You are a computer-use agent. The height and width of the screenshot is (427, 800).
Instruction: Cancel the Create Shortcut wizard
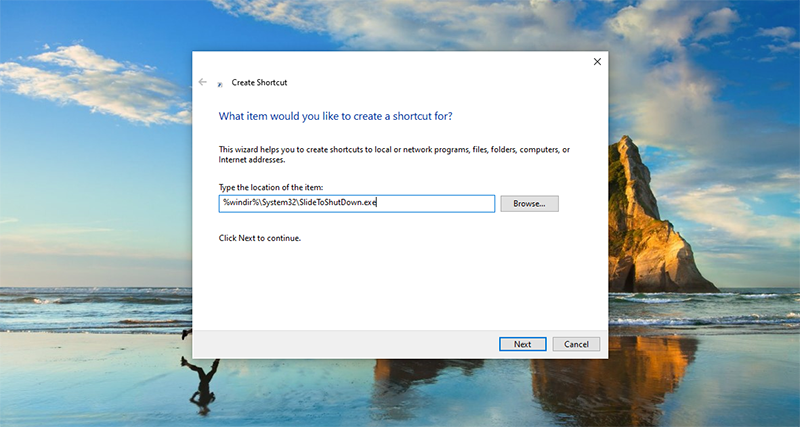pos(576,344)
